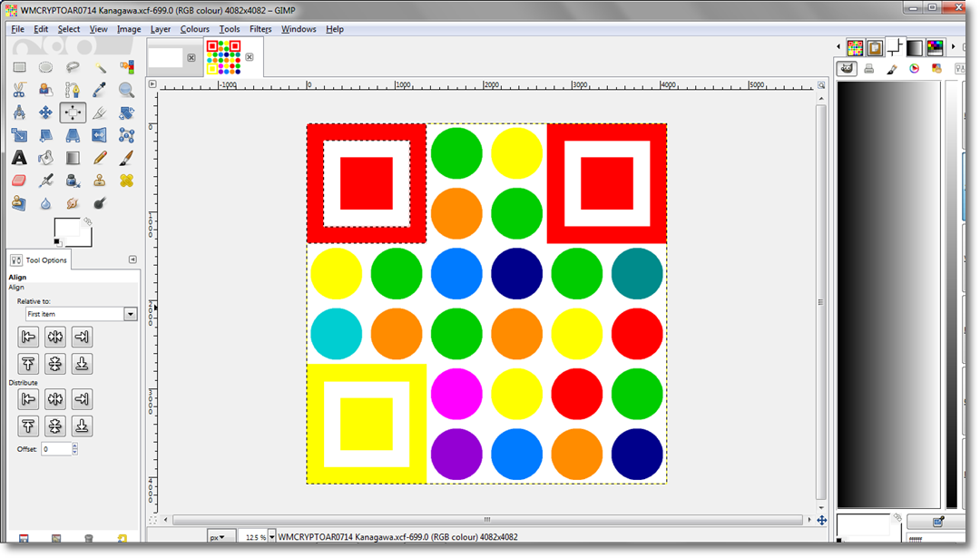The height and width of the screenshot is (558, 980).
Task: Show previous tabs with the left dock arrow
Action: tap(838, 47)
